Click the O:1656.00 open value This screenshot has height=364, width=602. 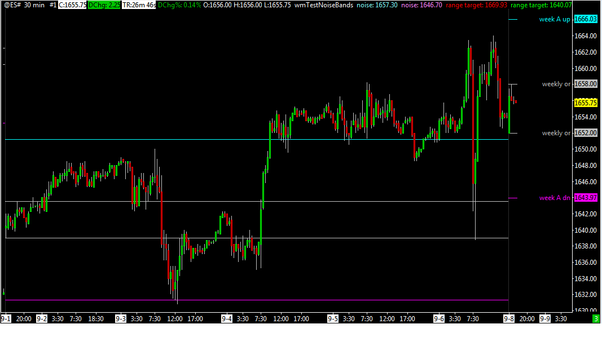[x=217, y=5]
